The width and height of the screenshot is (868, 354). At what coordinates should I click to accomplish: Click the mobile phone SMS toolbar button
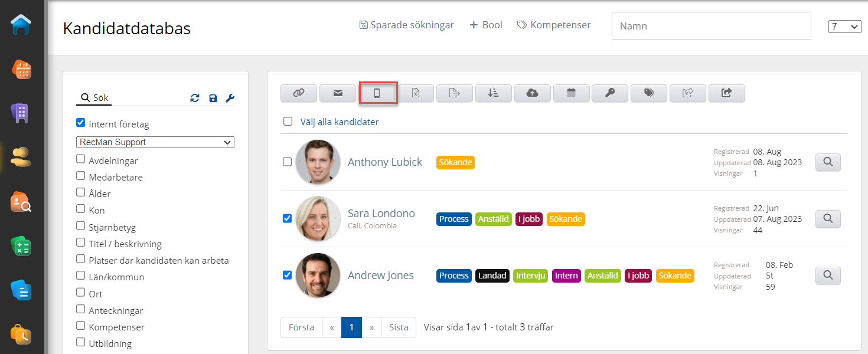click(377, 93)
